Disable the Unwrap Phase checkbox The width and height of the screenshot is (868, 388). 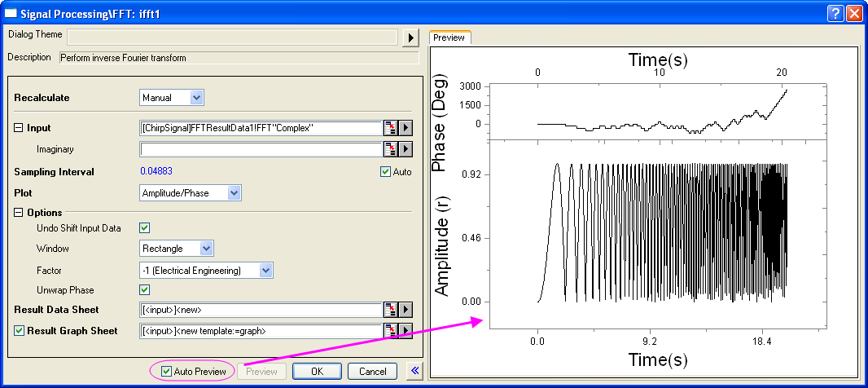click(x=144, y=290)
